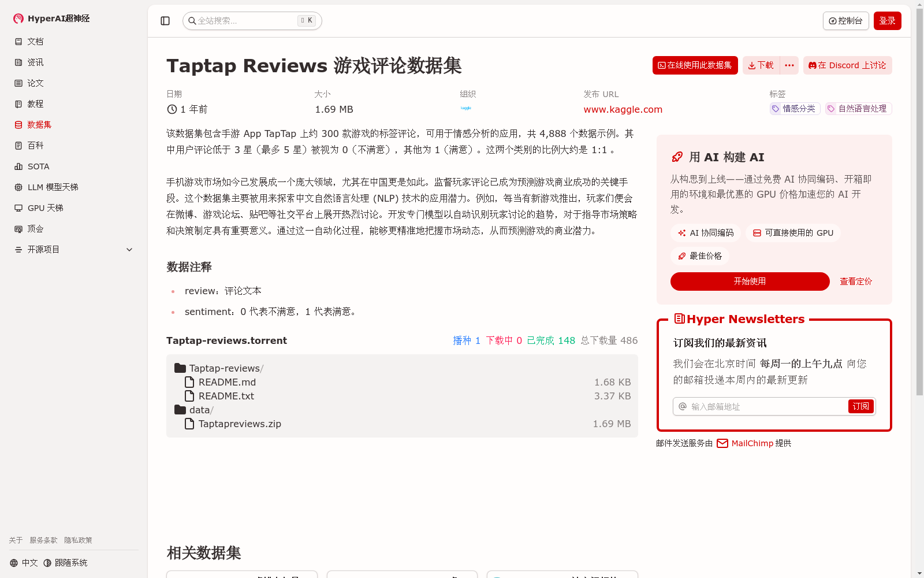The height and width of the screenshot is (578, 924).
Task: Open the more options ellipsis menu
Action: [789, 65]
